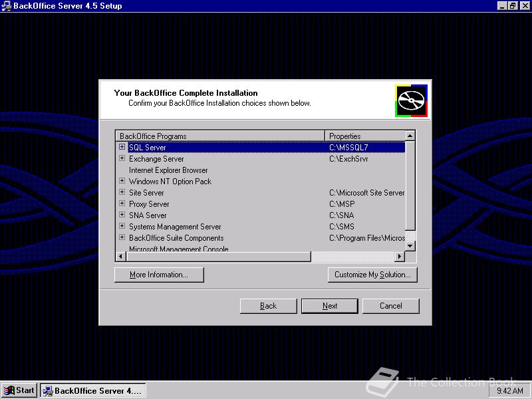This screenshot has height=399, width=532.
Task: Click the vertical scrollbar thumb
Action: pos(410,186)
